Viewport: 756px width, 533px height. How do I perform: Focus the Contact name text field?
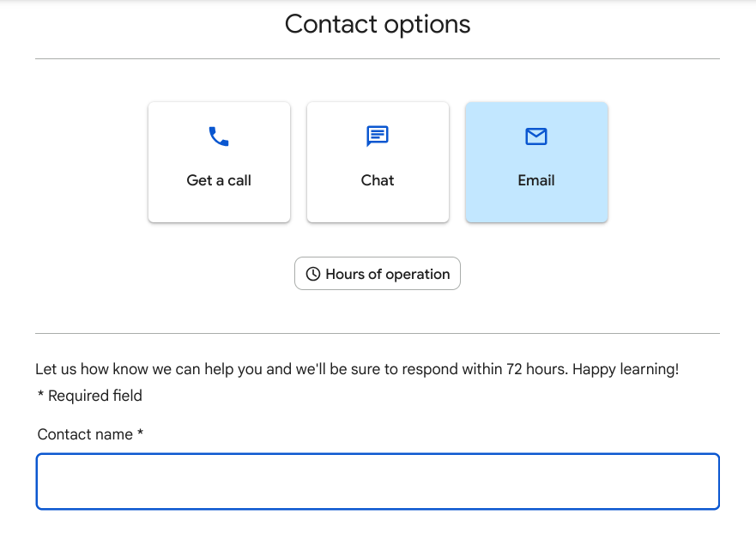378,482
